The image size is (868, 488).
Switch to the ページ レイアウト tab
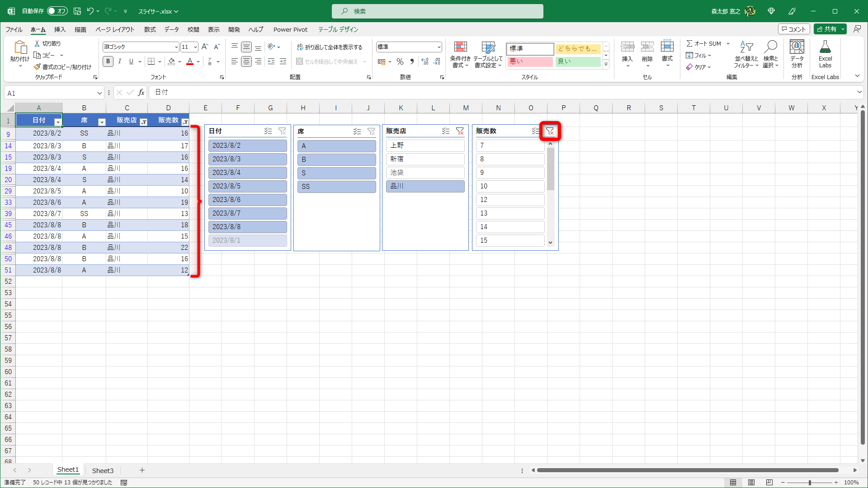[x=115, y=29]
